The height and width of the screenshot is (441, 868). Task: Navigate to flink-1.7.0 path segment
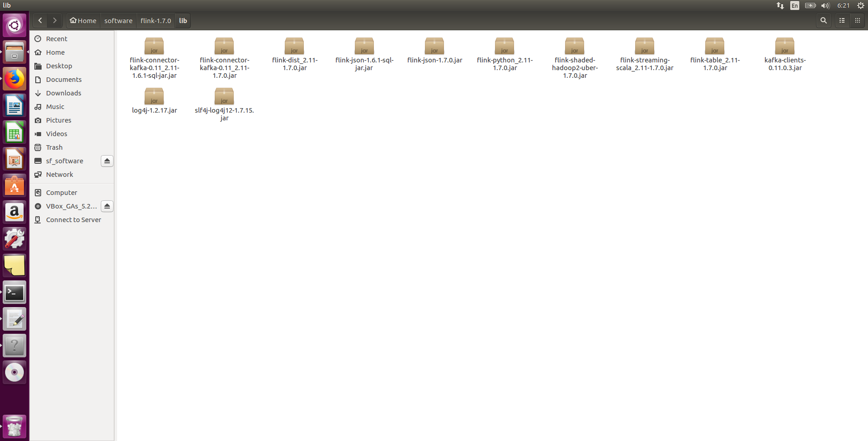coord(156,21)
